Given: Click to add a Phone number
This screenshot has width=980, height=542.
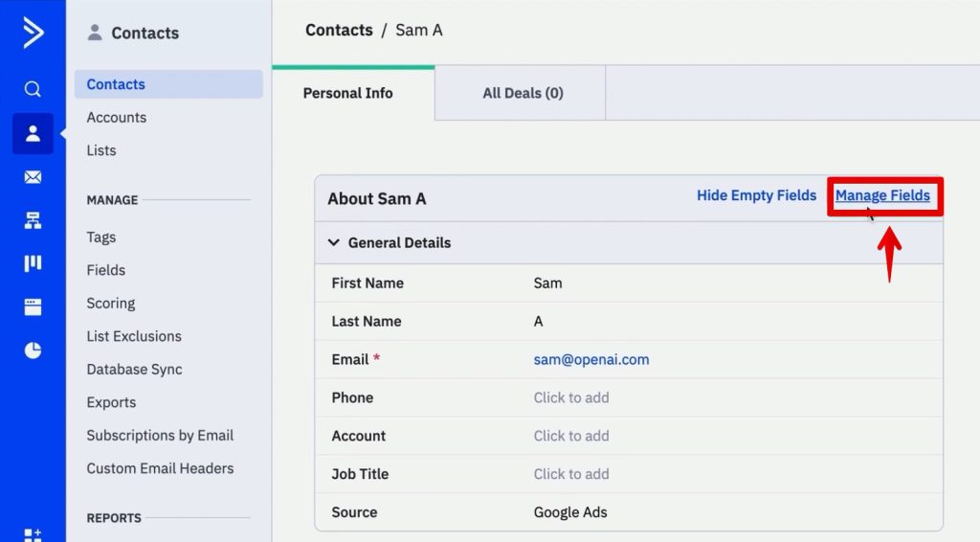Looking at the screenshot, I should [571, 397].
